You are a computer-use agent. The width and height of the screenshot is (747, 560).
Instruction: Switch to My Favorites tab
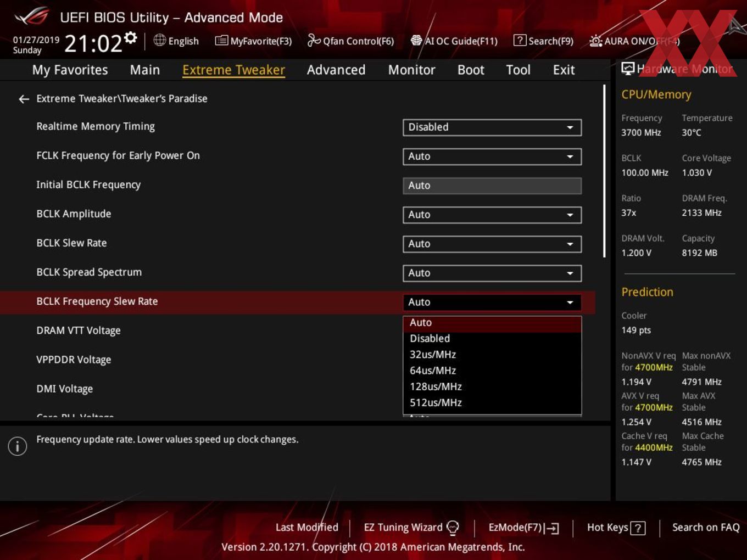(70, 70)
